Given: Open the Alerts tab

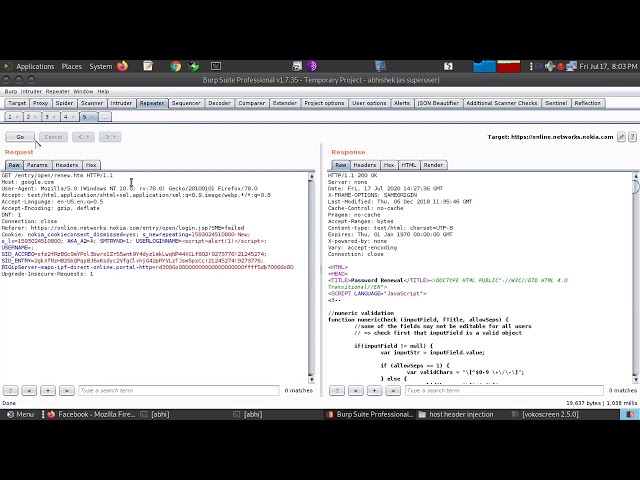Looking at the screenshot, I should pyautogui.click(x=402, y=103).
